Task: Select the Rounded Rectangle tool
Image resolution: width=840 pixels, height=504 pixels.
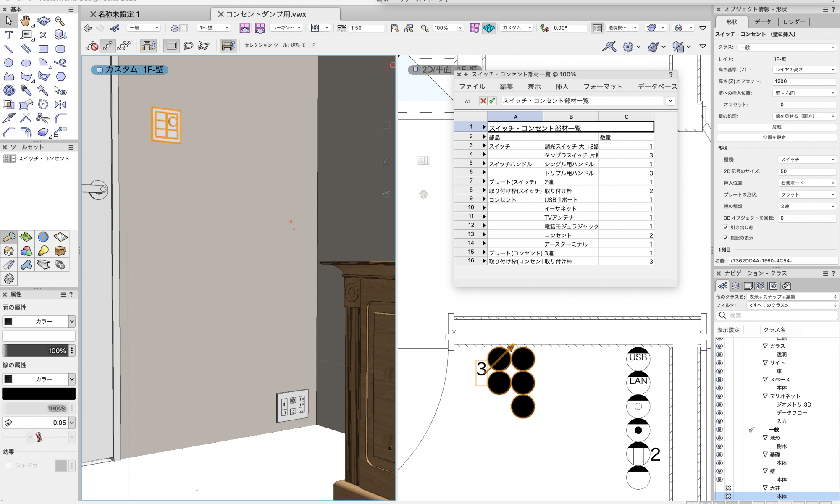Action: (x=60, y=49)
